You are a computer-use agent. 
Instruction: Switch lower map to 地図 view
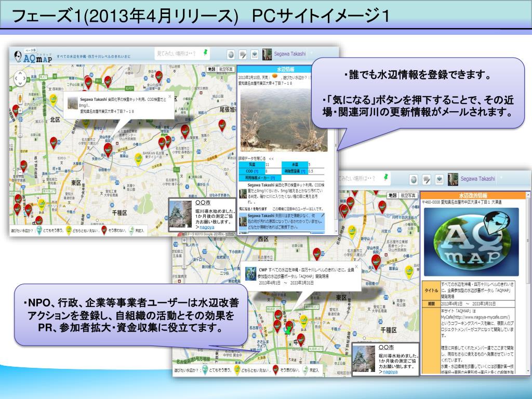pyautogui.click(x=393, y=195)
